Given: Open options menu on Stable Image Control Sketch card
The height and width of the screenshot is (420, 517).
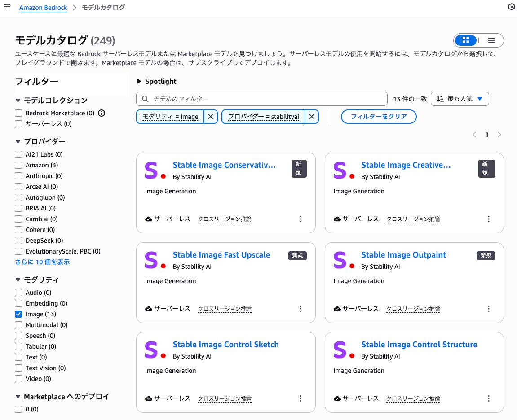Looking at the screenshot, I should tap(300, 398).
